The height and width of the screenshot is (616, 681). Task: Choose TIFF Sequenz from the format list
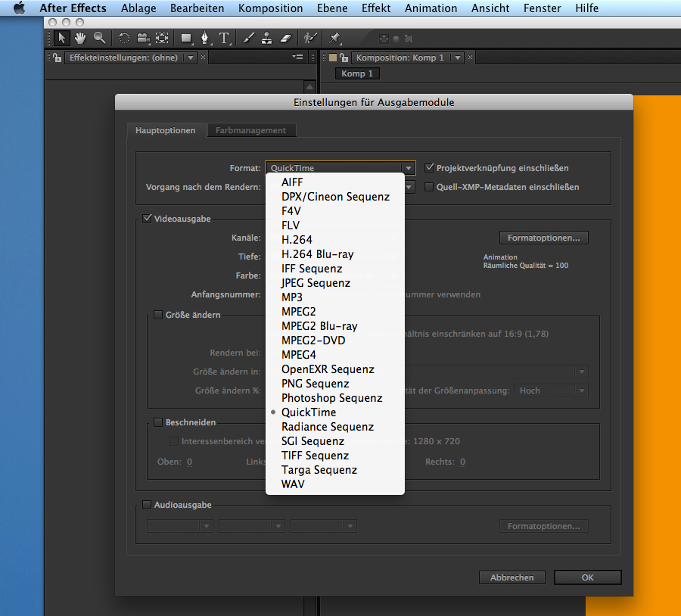pyautogui.click(x=335, y=456)
